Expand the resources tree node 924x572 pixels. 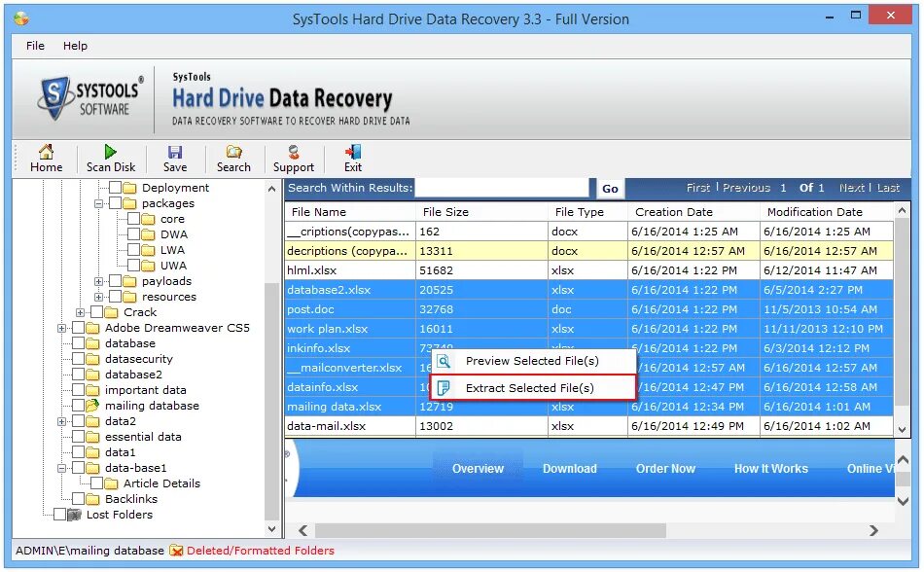tap(98, 297)
